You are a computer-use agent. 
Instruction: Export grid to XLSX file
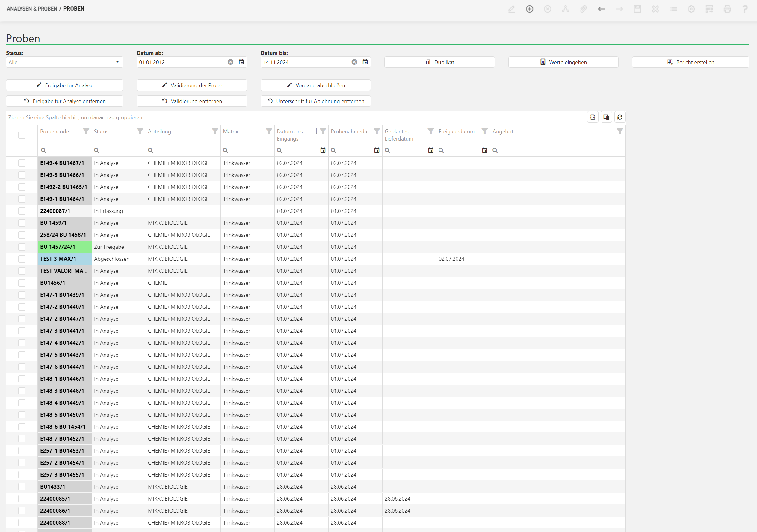(x=593, y=117)
